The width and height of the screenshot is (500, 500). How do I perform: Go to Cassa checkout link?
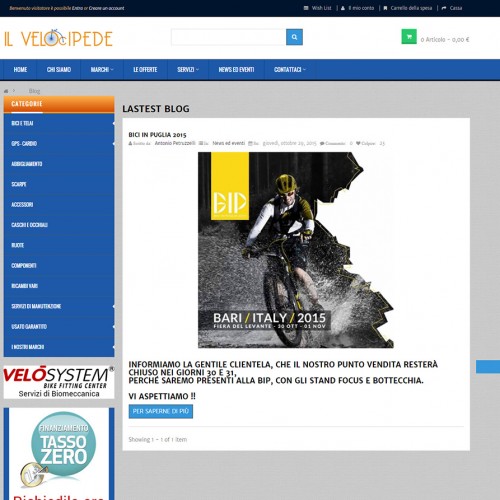coord(452,8)
